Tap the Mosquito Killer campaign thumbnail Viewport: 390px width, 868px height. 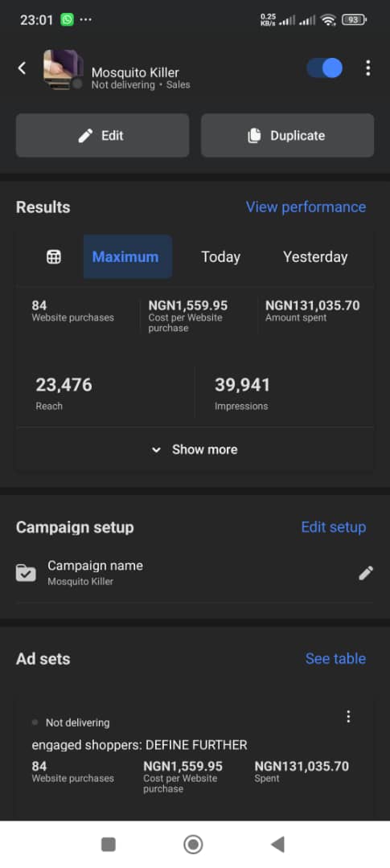64,69
